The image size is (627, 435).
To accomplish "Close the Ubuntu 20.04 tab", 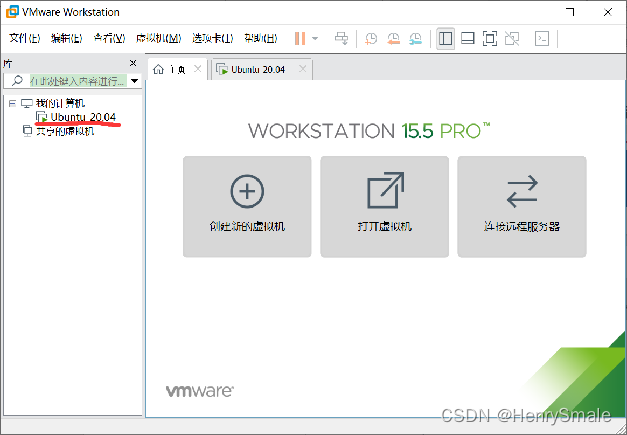I will point(303,69).
